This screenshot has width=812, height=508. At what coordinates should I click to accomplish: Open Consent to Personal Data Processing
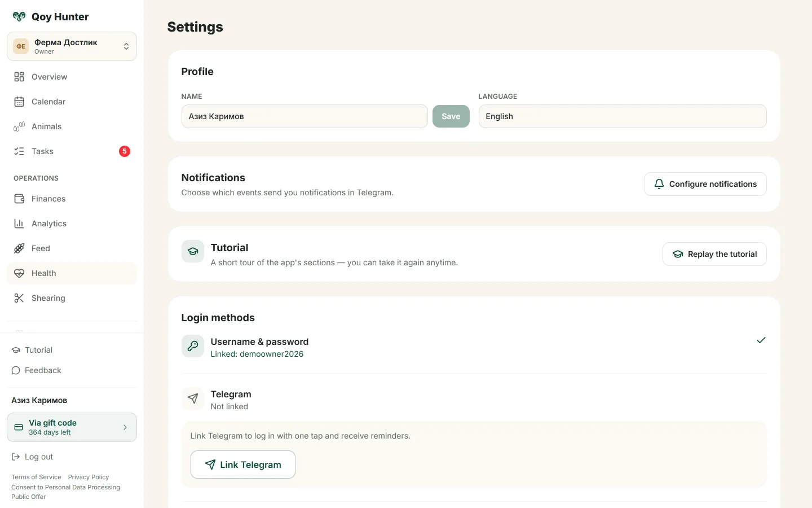click(x=65, y=487)
